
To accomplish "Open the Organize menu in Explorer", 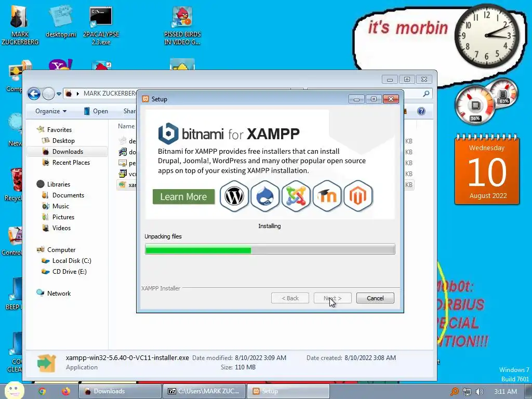I will click(51, 111).
